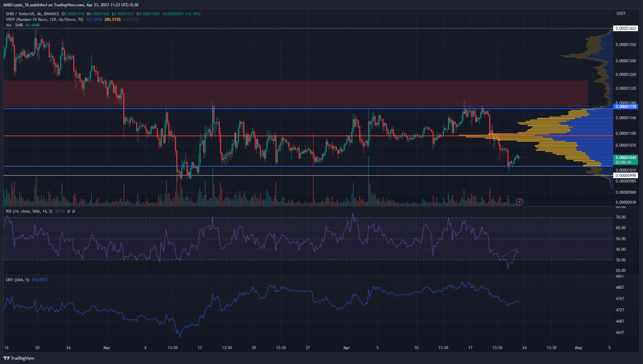Open the 4h timeframe selector in the legend
The height and width of the screenshot is (364, 643).
39,14
